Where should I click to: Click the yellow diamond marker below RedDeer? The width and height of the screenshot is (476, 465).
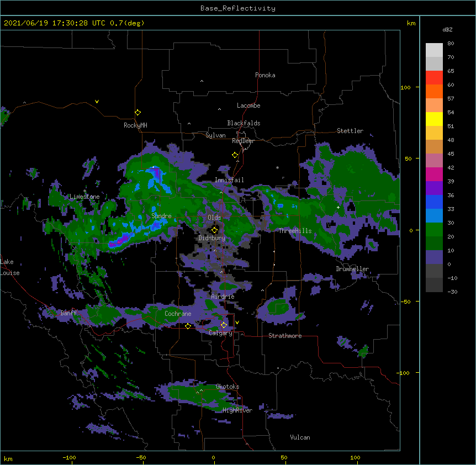pos(235,155)
